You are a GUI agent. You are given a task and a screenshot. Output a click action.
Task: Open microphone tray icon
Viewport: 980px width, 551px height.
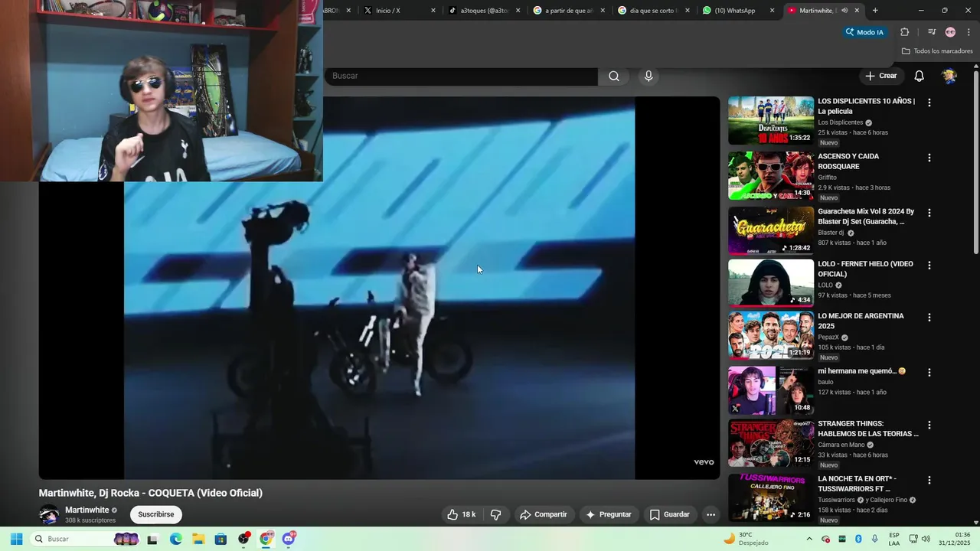[874, 539]
